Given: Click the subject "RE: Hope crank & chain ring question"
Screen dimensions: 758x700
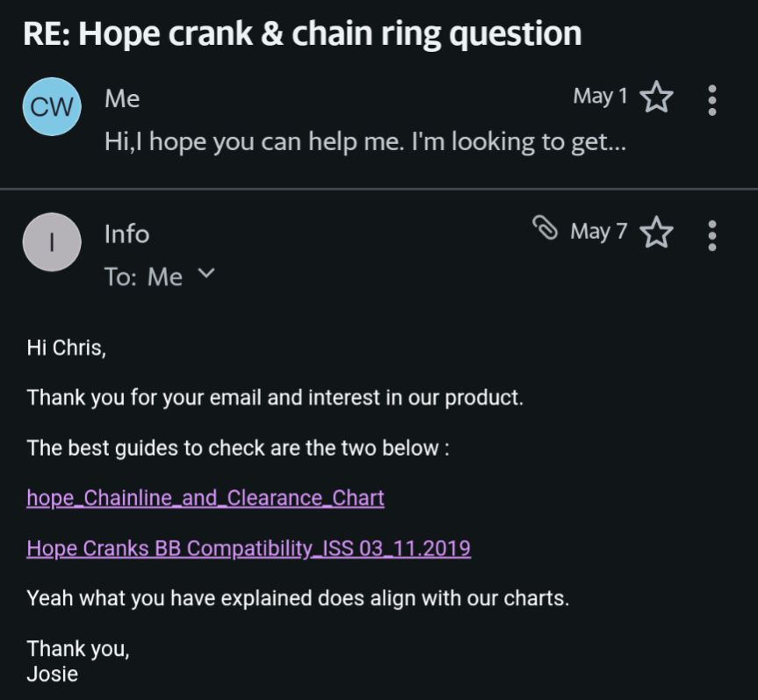Looking at the screenshot, I should pos(302,33).
